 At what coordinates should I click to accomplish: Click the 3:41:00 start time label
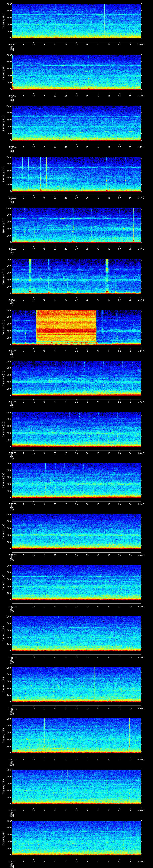pyautogui.click(x=12, y=657)
